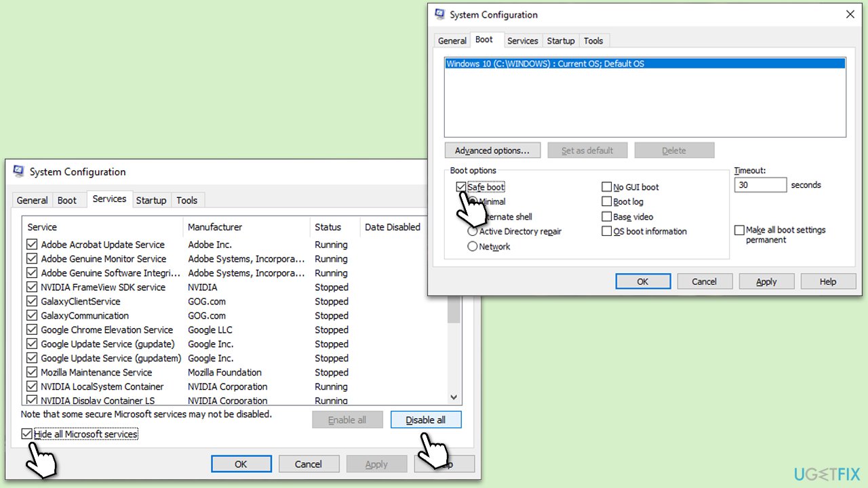Click Apply in the Boot window
The height and width of the screenshot is (488, 868).
pos(766,281)
